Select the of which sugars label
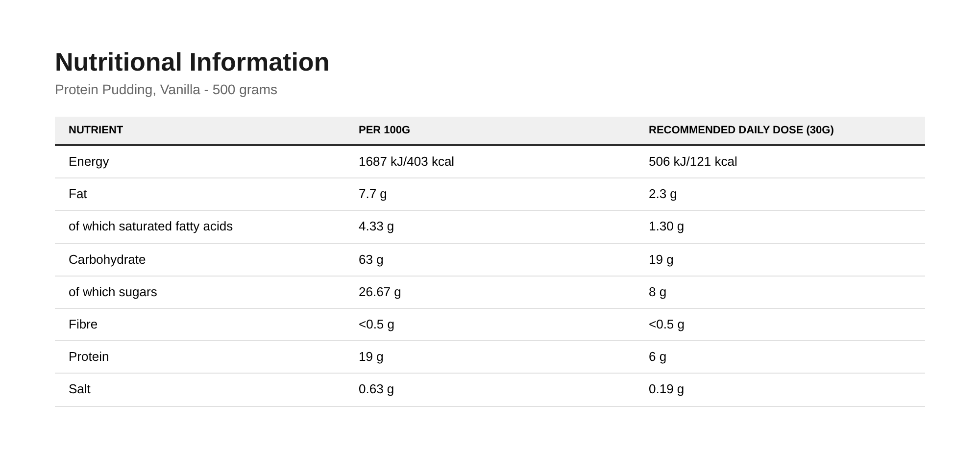The width and height of the screenshot is (980, 454). pos(113,292)
